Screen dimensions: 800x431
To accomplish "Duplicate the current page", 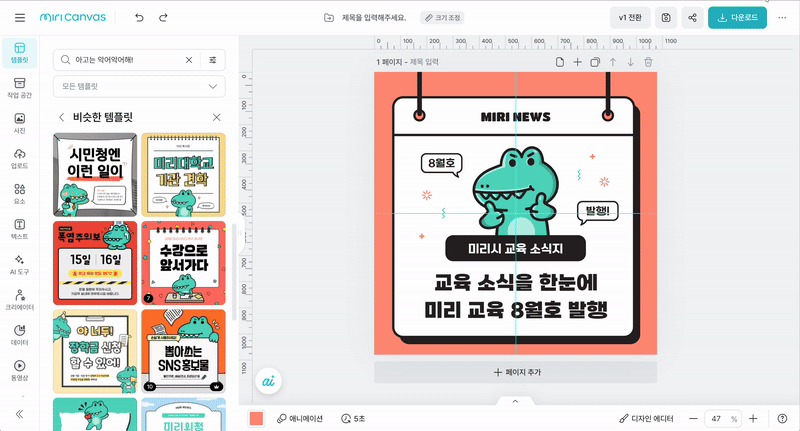I will [x=595, y=62].
